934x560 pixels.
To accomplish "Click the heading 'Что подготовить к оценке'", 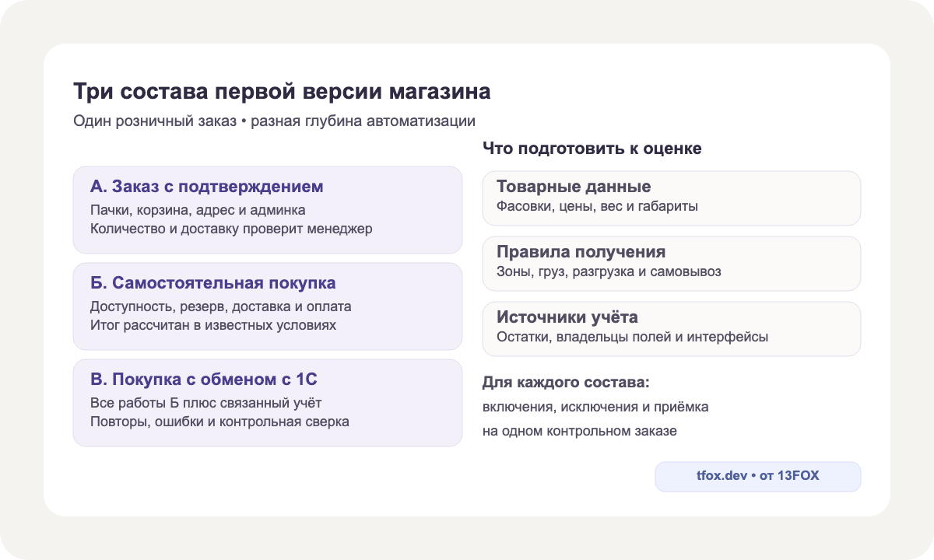I will (592, 148).
